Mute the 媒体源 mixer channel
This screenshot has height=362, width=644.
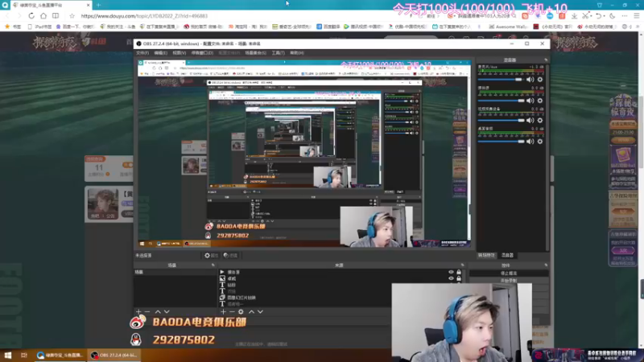(530, 101)
